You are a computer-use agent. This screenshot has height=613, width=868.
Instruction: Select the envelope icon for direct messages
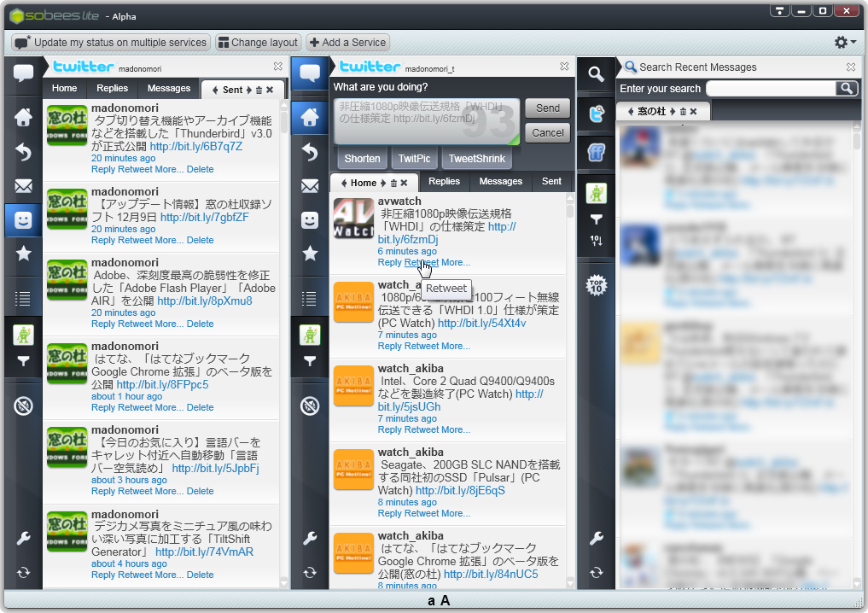coord(23,186)
